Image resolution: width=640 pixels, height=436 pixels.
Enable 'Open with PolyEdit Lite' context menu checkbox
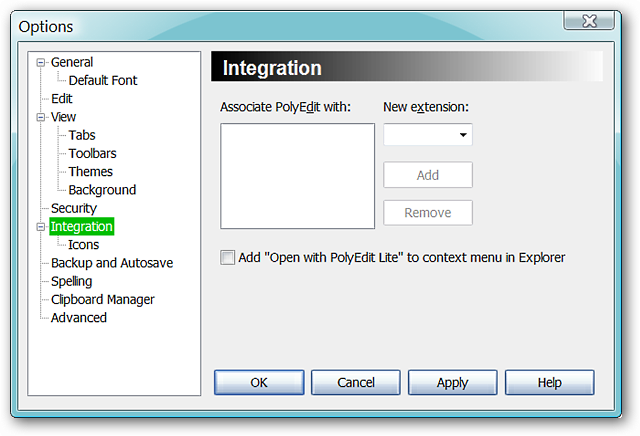227,258
